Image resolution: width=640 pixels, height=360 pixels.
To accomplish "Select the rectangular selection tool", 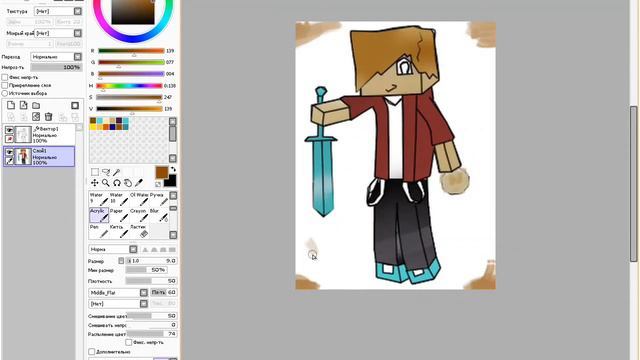I will (95, 172).
